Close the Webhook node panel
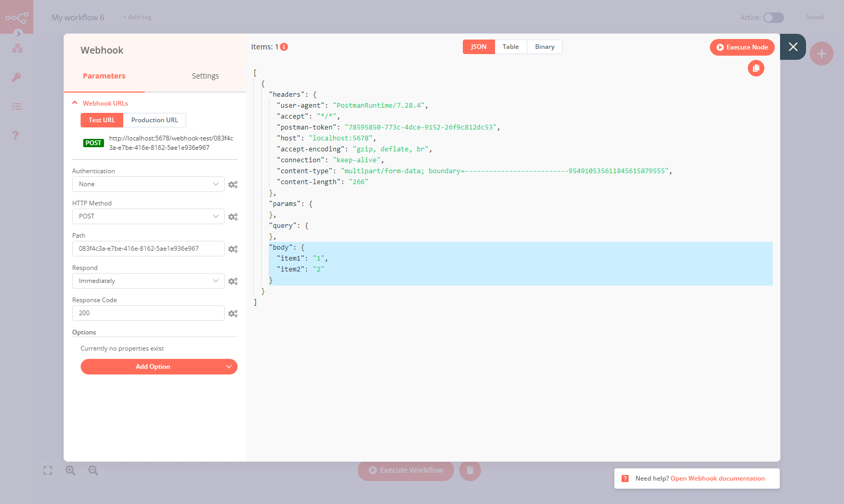Screen dimensions: 844x504 point(793,47)
